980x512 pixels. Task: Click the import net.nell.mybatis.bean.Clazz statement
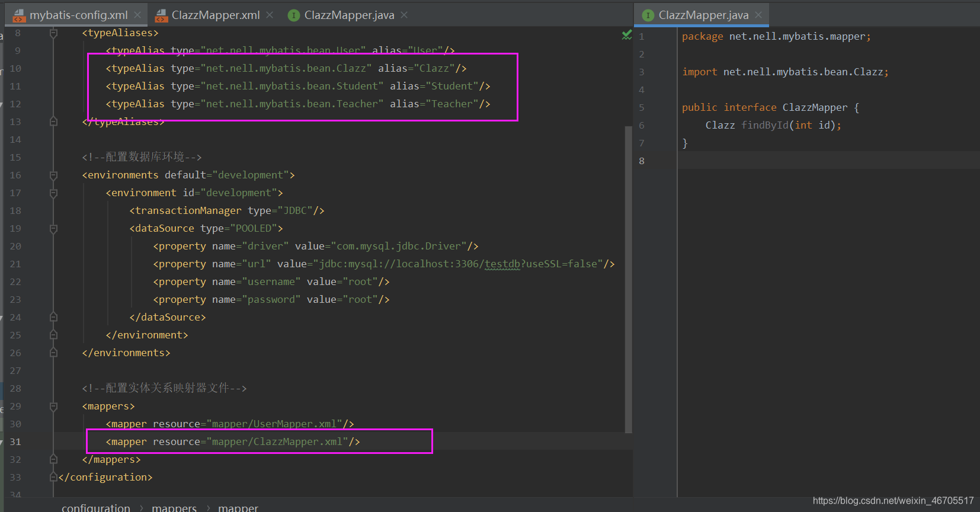click(785, 72)
